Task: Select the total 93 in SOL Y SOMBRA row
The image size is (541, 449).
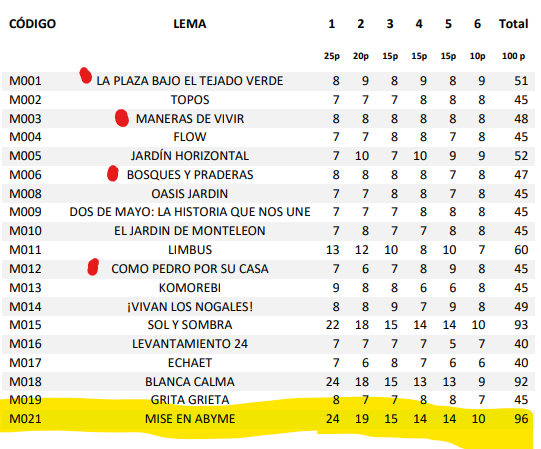Action: pos(521,325)
